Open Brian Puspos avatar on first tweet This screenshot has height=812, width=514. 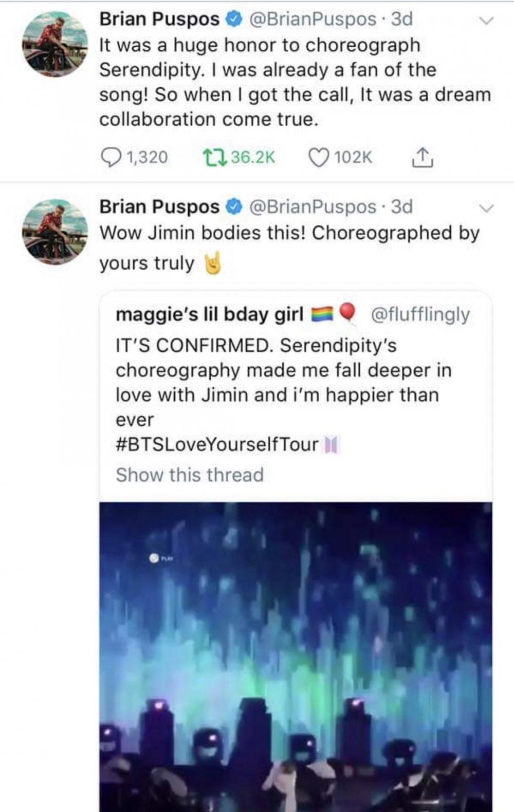[54, 44]
